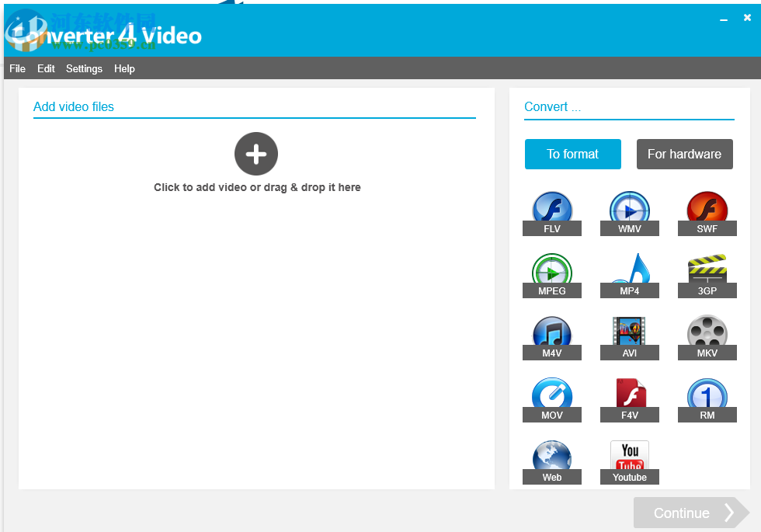Select the M4V format icon
Viewport: 761px width, 532px height.
[x=552, y=332]
